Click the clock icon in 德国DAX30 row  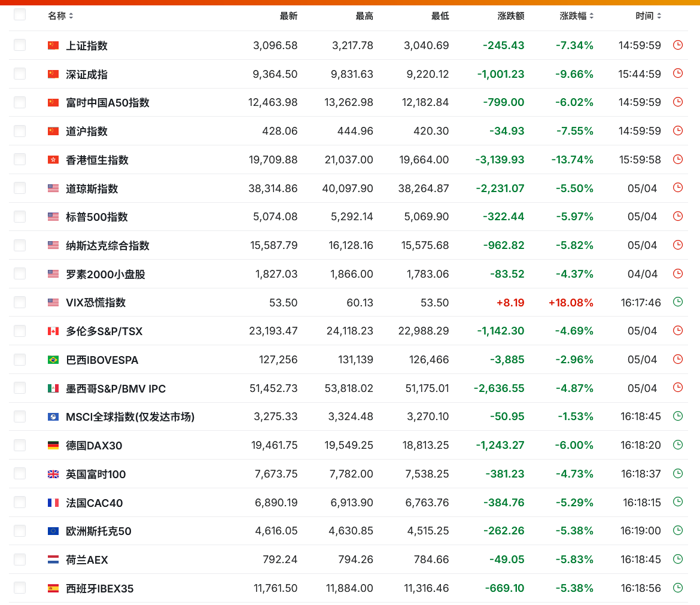tap(678, 445)
